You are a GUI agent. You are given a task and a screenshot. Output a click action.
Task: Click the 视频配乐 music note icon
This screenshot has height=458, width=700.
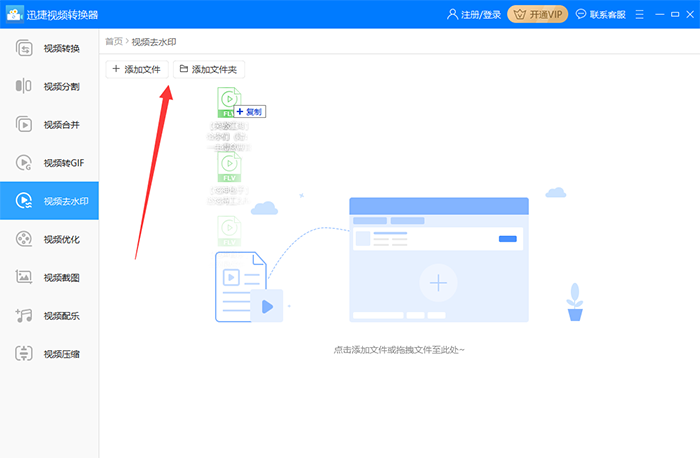tap(24, 316)
